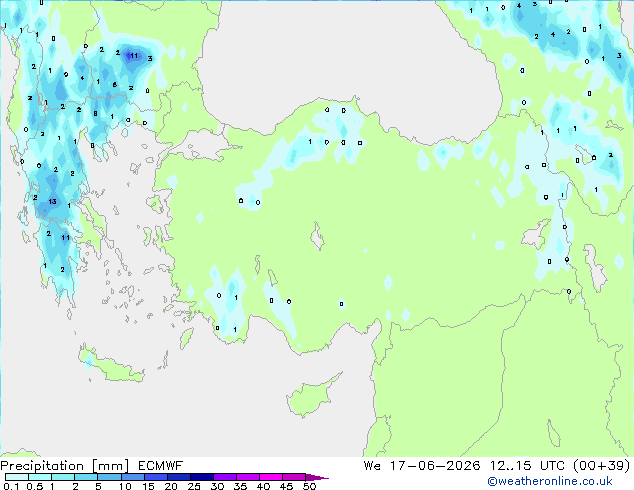This screenshot has height=490, width=634.
Task: Click the '[mm]' unit label
Action: 110,466
